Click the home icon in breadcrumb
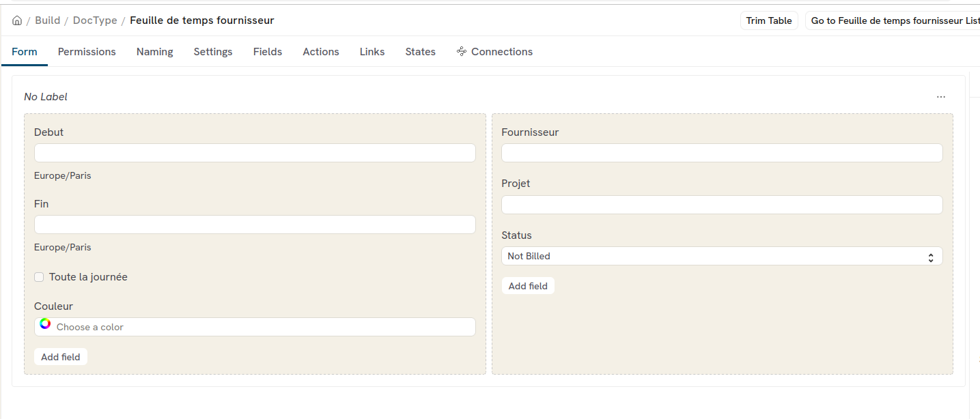The width and height of the screenshot is (980, 419). pyautogui.click(x=17, y=20)
